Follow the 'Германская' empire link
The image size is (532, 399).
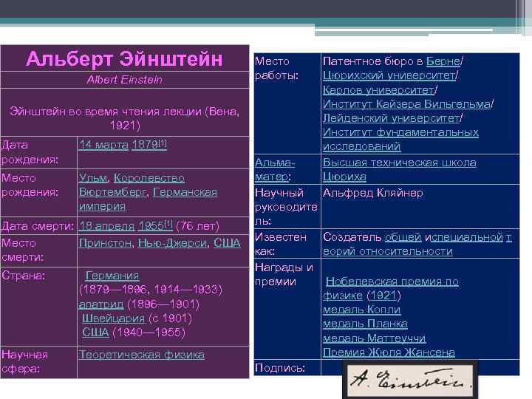tap(185, 192)
